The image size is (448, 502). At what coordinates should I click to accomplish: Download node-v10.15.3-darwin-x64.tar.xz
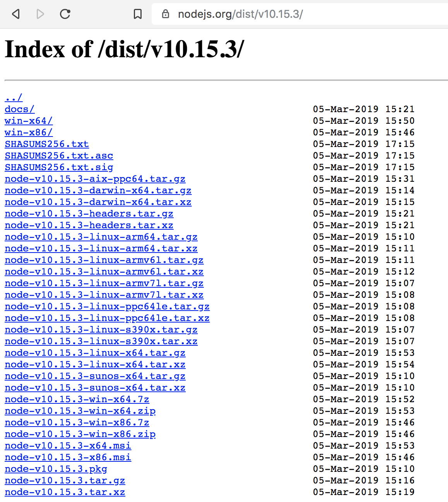click(98, 202)
